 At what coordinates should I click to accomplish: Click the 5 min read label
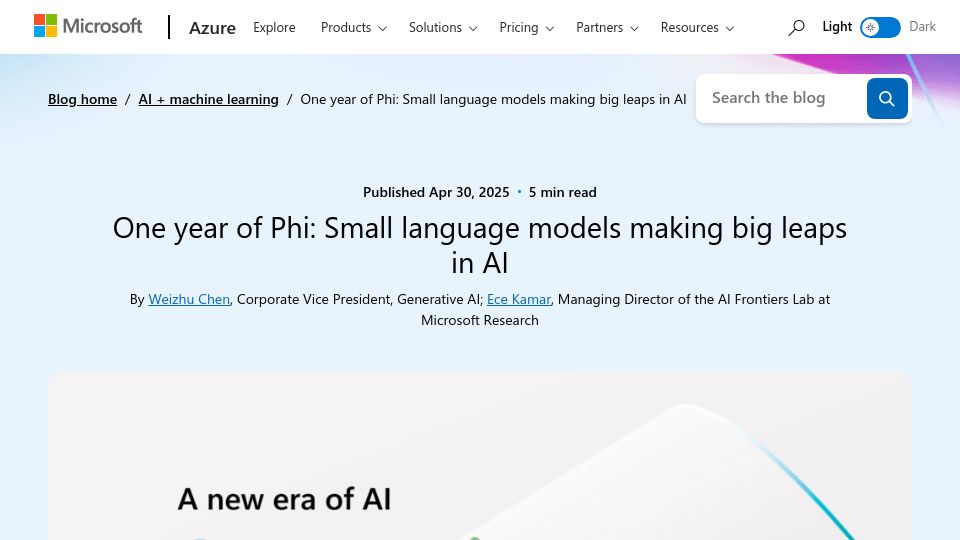[x=562, y=192]
